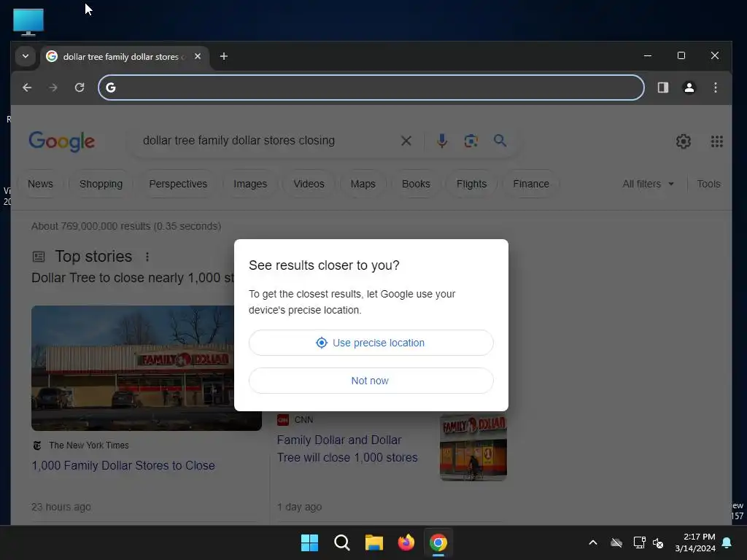This screenshot has height=560, width=747.
Task: Select the Books filter
Action: [416, 184]
